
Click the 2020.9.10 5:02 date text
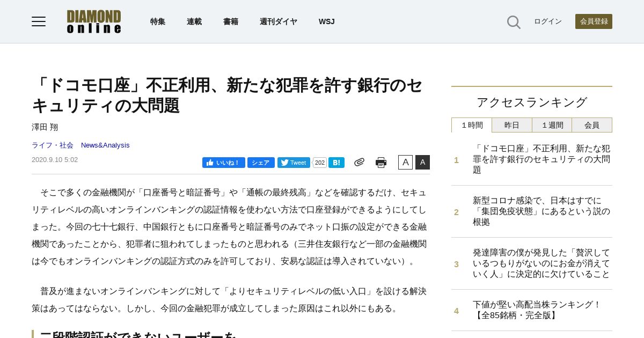click(x=55, y=159)
